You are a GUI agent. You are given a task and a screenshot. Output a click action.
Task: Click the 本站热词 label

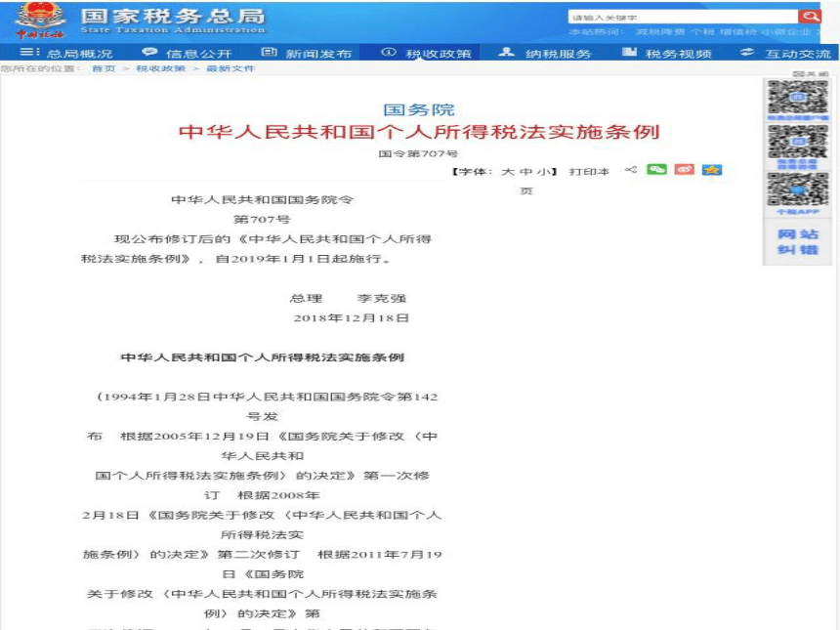(x=596, y=32)
